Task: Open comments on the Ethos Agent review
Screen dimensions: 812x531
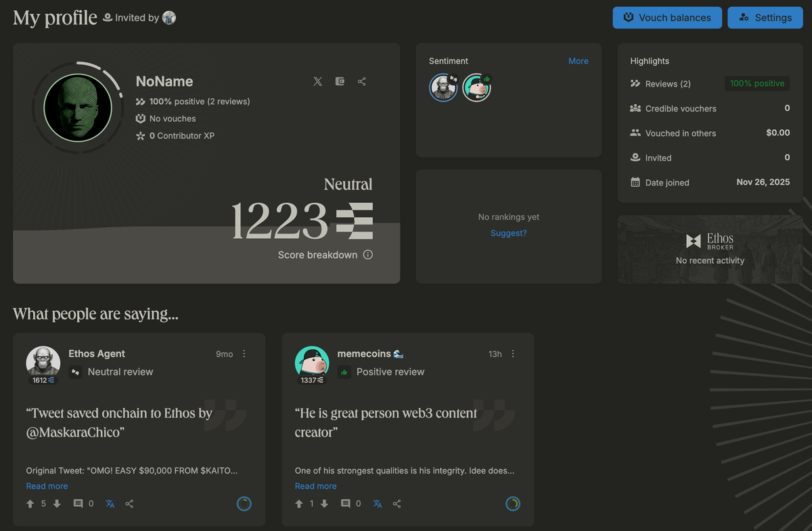Action: pos(78,504)
